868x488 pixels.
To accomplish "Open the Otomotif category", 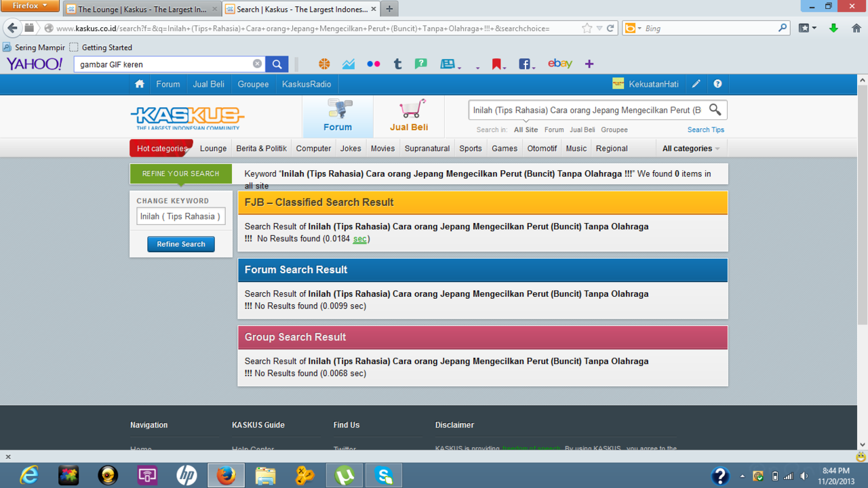I will pos(542,148).
